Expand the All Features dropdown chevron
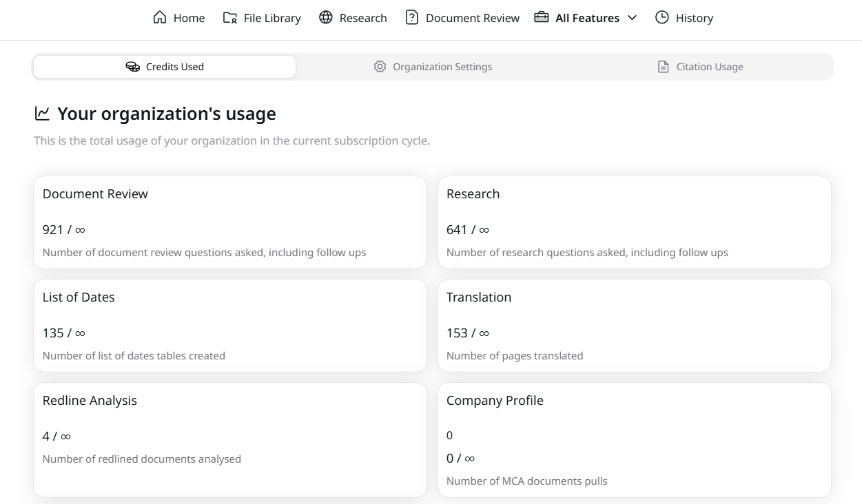Screen dimensions: 862x504 tap(633, 18)
